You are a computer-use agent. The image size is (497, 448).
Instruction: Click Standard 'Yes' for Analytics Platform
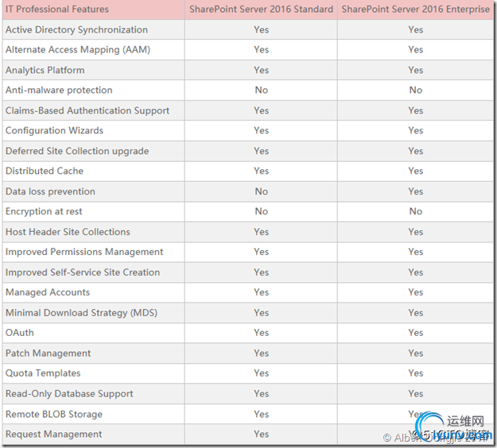point(262,70)
